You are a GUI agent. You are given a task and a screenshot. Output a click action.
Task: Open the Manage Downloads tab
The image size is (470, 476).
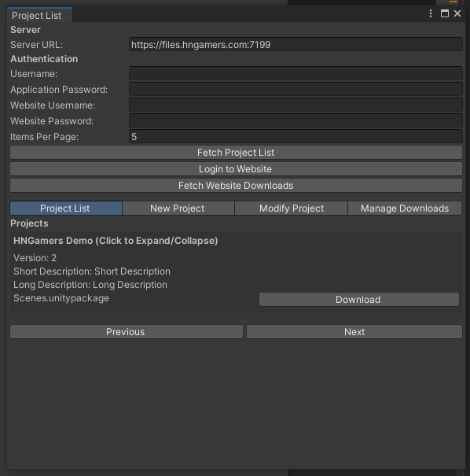[405, 208]
